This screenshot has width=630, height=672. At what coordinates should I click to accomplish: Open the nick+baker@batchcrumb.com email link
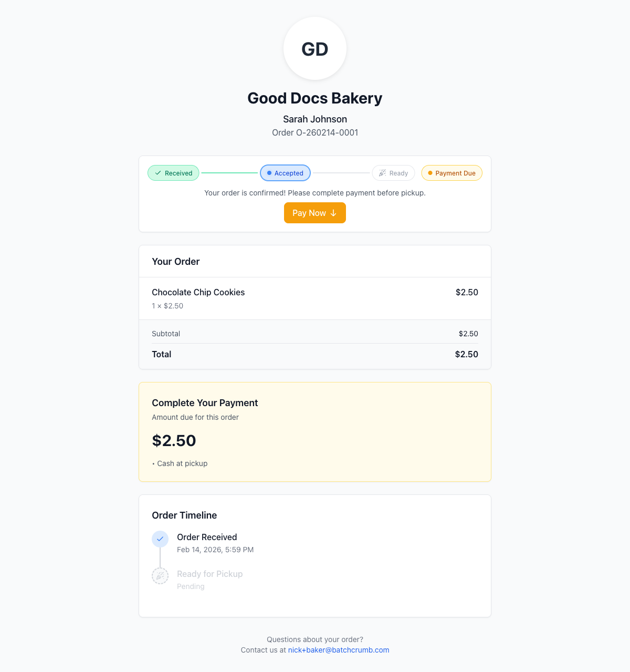pos(339,650)
